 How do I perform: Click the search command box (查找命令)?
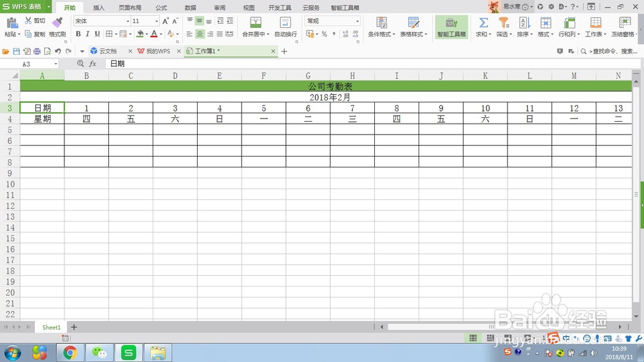pyautogui.click(x=609, y=52)
